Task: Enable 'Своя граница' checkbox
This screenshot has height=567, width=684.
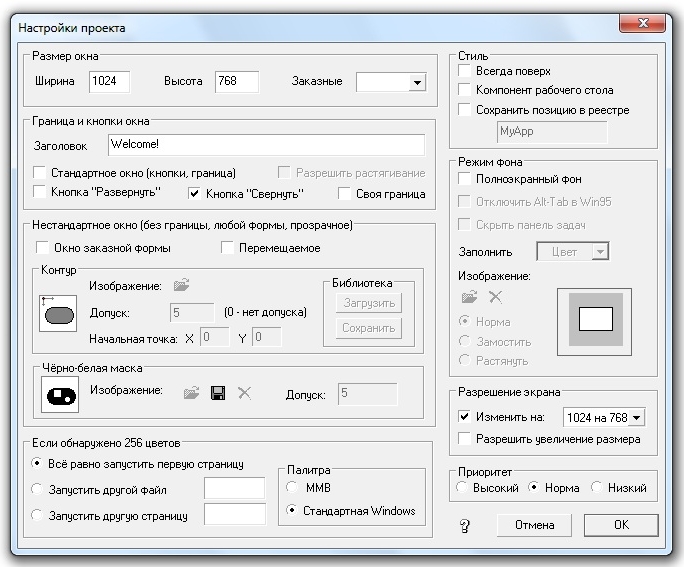Action: tap(344, 194)
